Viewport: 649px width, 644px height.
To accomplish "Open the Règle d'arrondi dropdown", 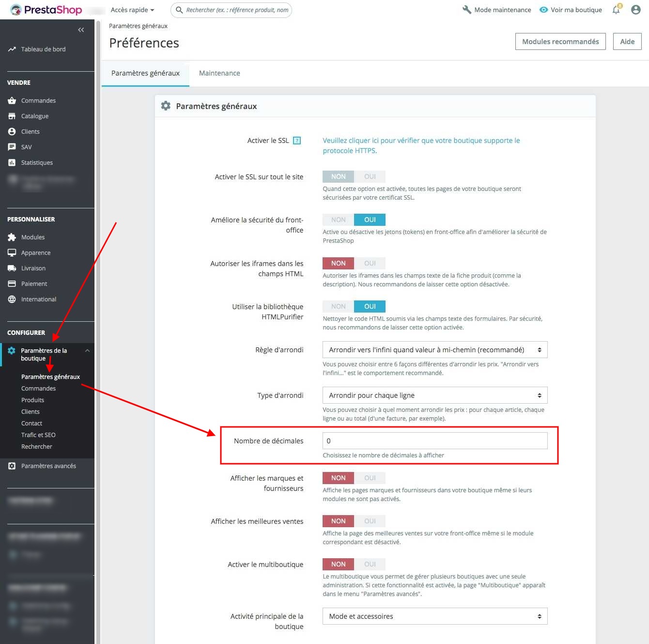I will pyautogui.click(x=434, y=350).
